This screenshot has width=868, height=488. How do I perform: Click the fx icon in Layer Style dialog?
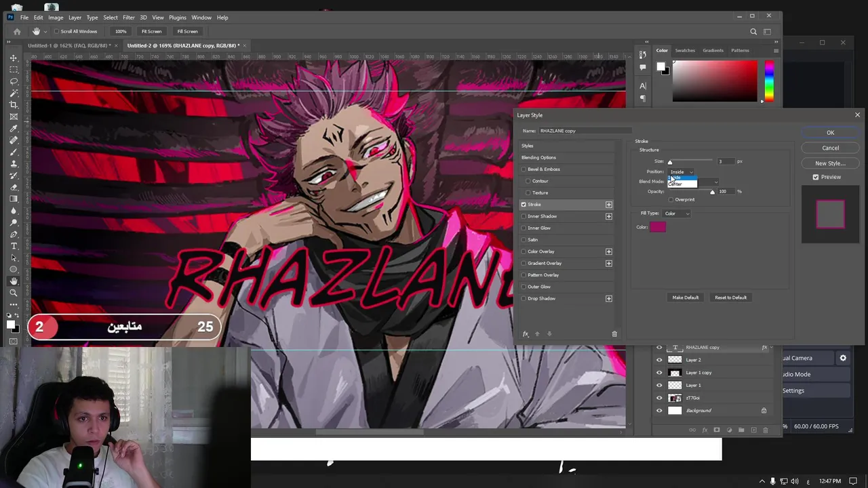(x=526, y=333)
